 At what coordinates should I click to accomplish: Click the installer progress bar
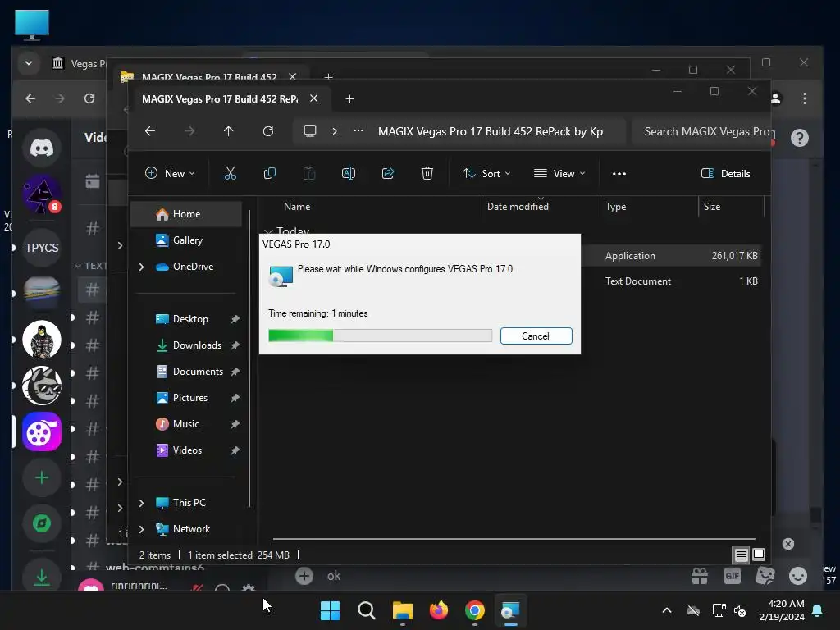pyautogui.click(x=380, y=336)
